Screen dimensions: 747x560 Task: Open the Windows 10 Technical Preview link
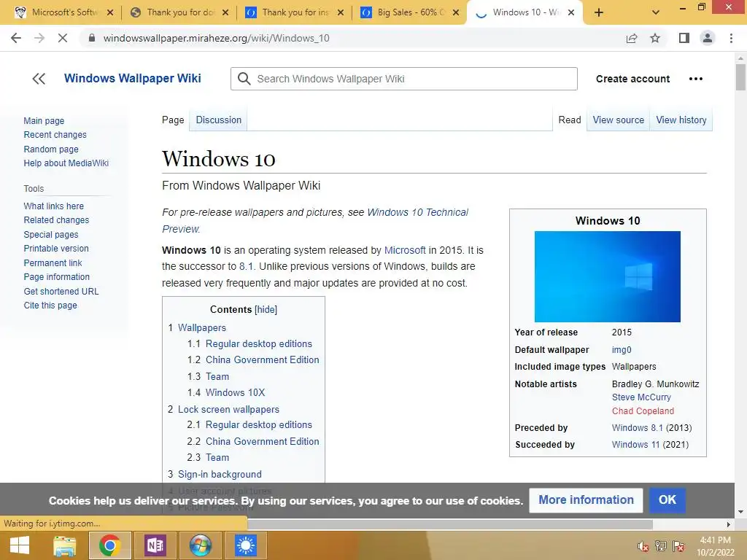click(x=417, y=212)
